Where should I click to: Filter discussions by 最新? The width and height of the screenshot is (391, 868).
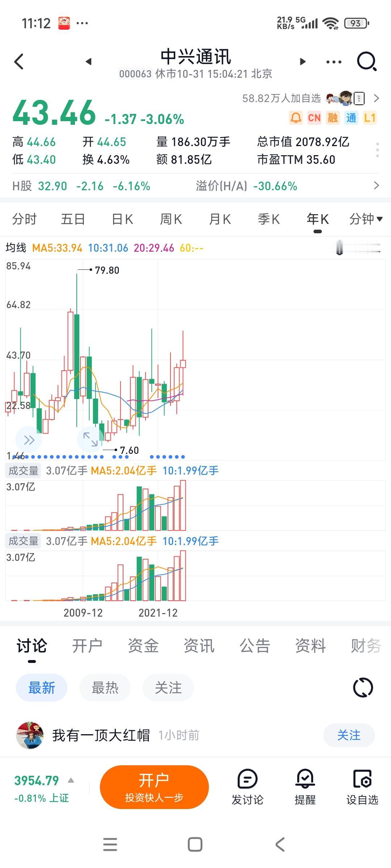click(x=41, y=688)
